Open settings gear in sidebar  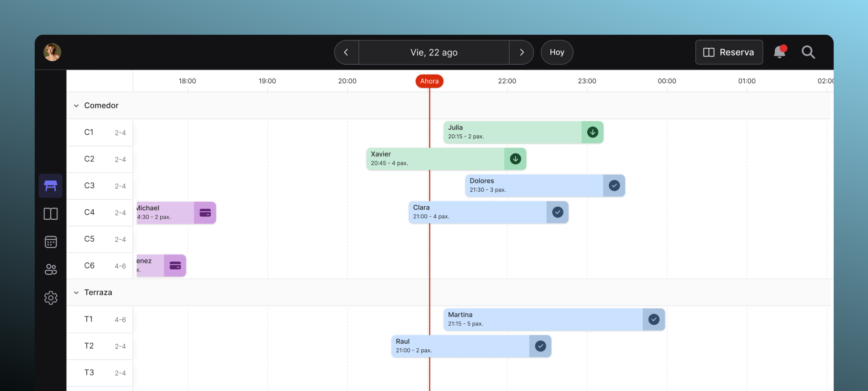pos(51,298)
